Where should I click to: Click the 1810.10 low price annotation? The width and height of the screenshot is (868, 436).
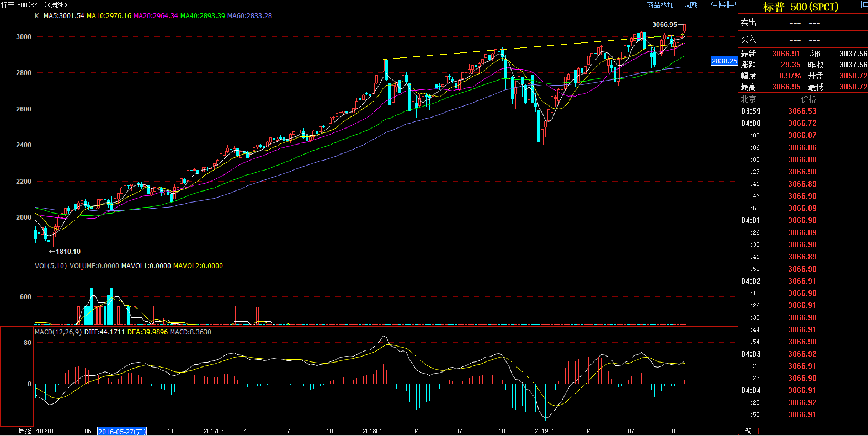(x=68, y=252)
